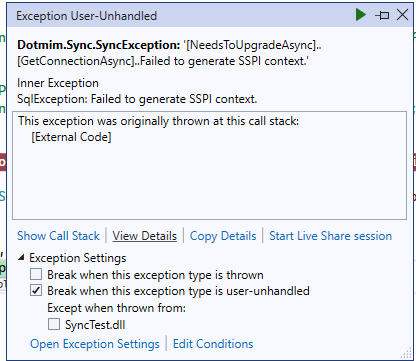Check the SyncTest.dll exception checkbox
Viewport: 416px width, 361px height.
54,324
